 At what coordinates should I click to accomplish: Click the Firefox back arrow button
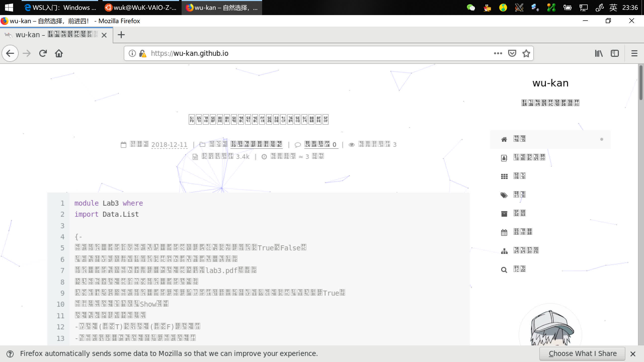10,53
